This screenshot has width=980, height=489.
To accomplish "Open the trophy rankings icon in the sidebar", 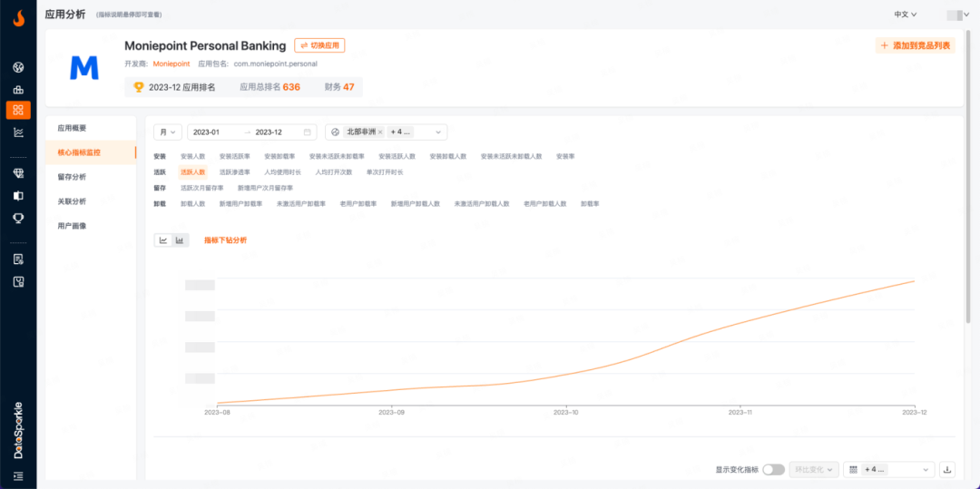I will click(18, 218).
